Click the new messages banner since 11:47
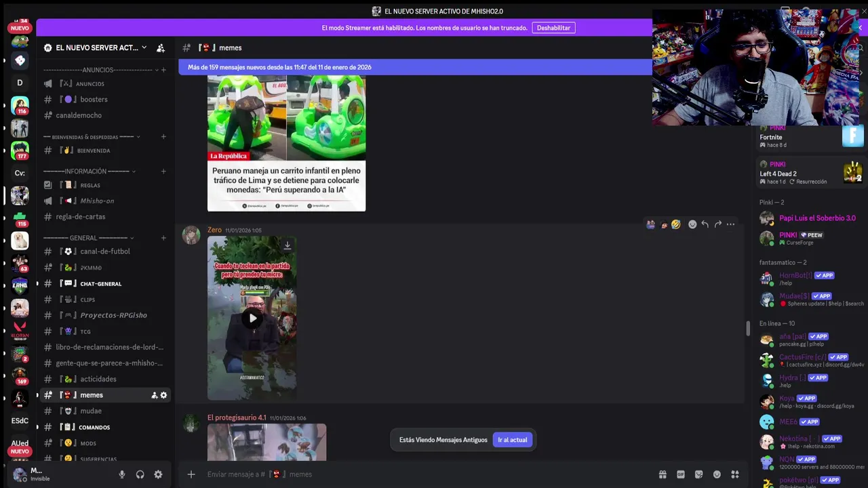The height and width of the screenshot is (488, 868). 415,67
